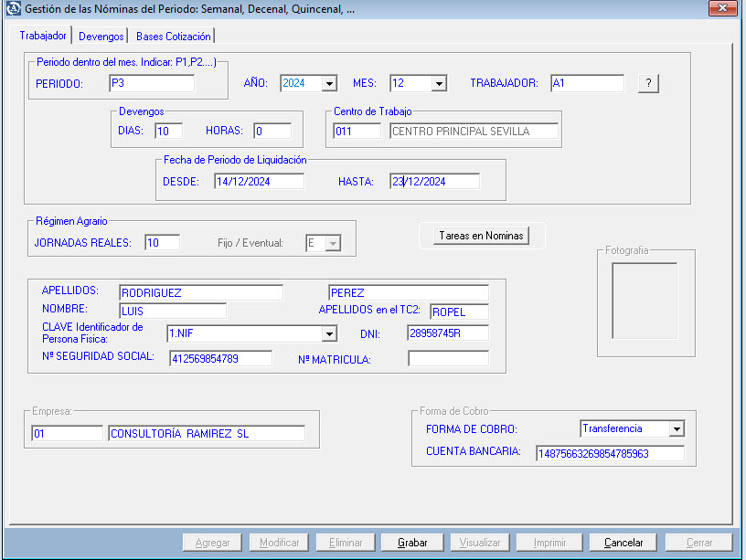This screenshot has width=746, height=560.
Task: Click the CENTRO PRINCIPAL SEVILLA field
Action: point(474,132)
